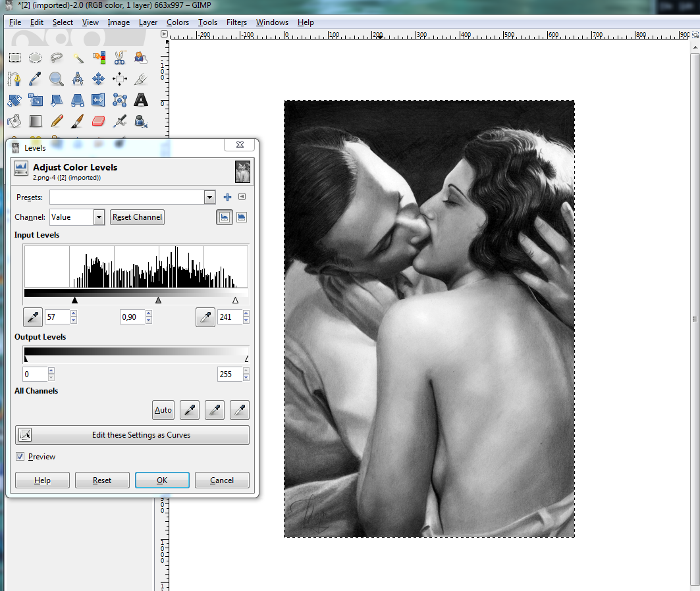700x591 pixels.
Task: Open the Layer menu
Action: [x=148, y=22]
